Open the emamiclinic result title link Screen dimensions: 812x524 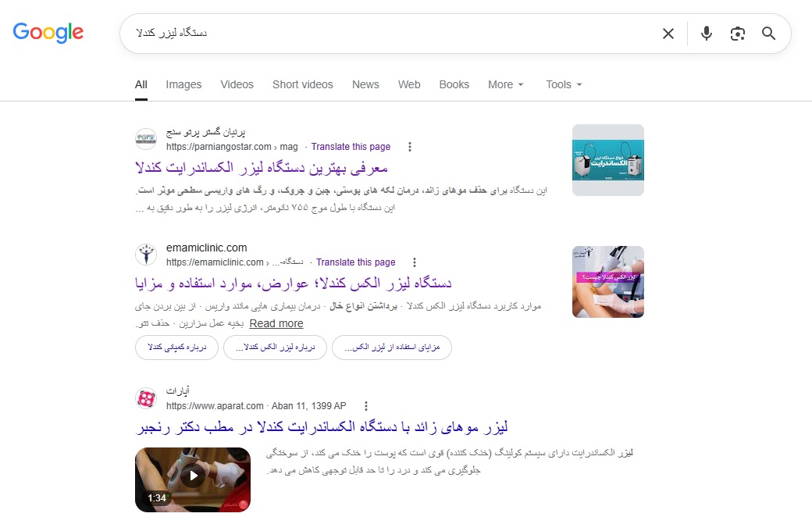(x=293, y=283)
